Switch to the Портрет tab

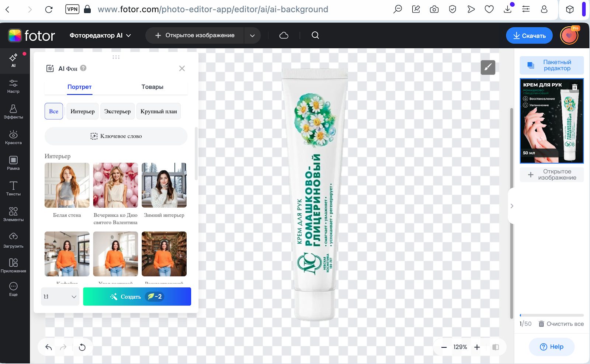[x=79, y=87]
